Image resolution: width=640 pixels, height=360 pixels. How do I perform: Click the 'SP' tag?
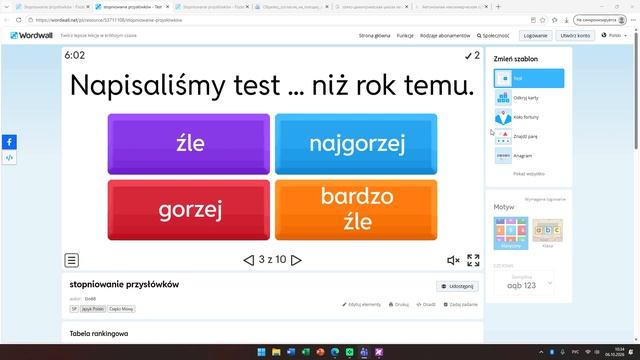tap(74, 309)
